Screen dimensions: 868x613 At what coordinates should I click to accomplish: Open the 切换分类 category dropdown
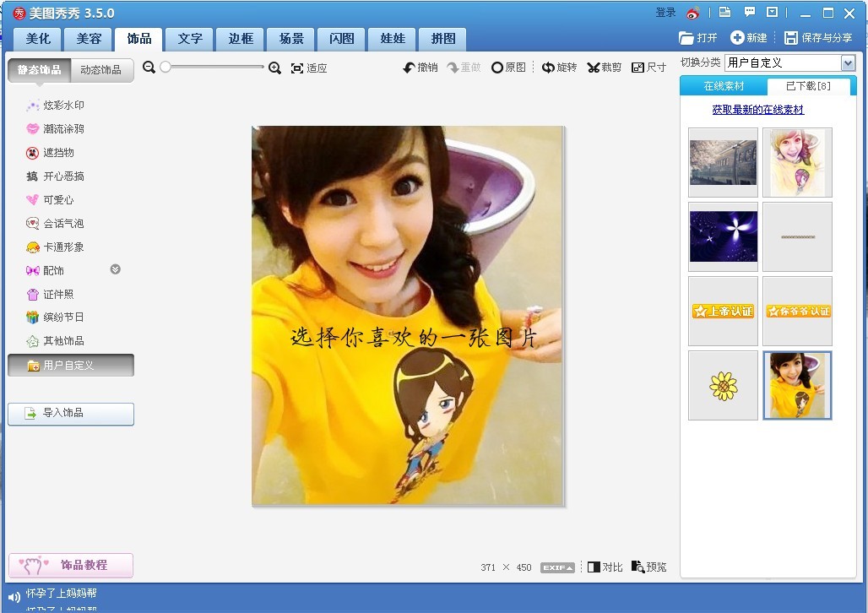pos(848,63)
